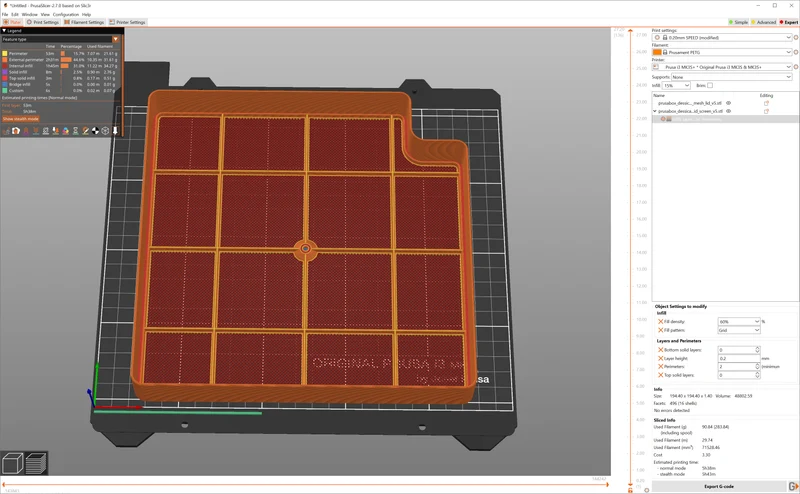Open Filament preset dropdown Prusament PETG

click(722, 52)
